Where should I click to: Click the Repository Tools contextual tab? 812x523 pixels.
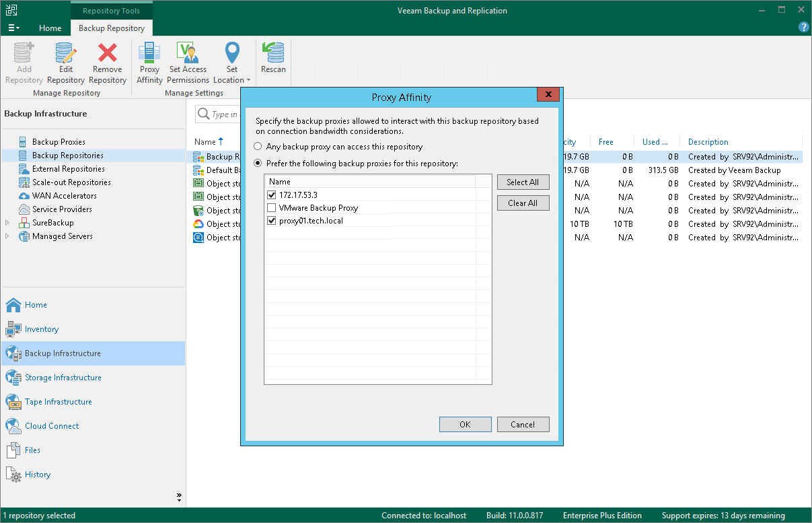coord(112,11)
